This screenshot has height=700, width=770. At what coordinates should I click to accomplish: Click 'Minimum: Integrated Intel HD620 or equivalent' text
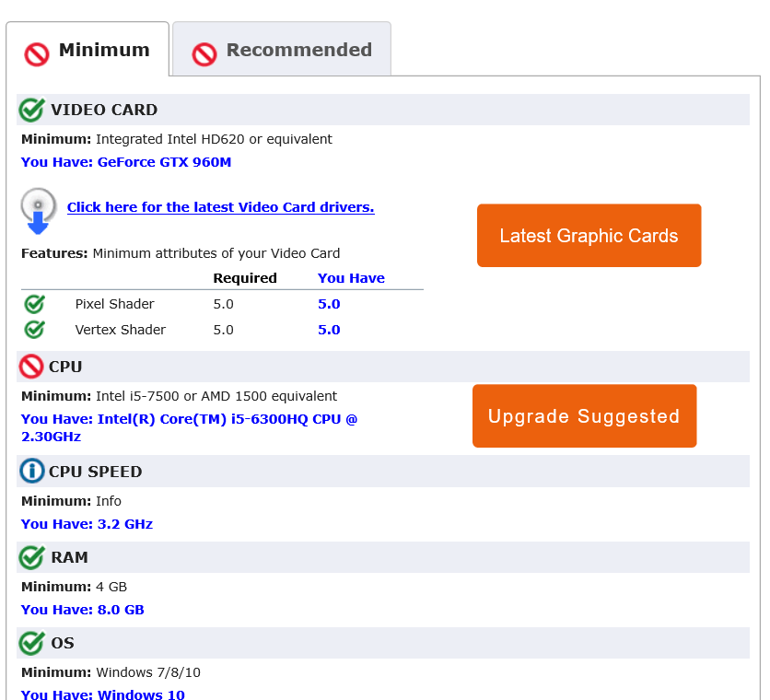tap(177, 139)
